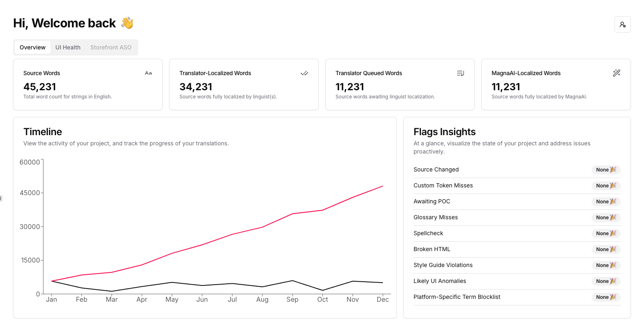Click the double-check icon on Translator-Localized Words
The width and height of the screenshot is (644, 334).
pyautogui.click(x=304, y=73)
